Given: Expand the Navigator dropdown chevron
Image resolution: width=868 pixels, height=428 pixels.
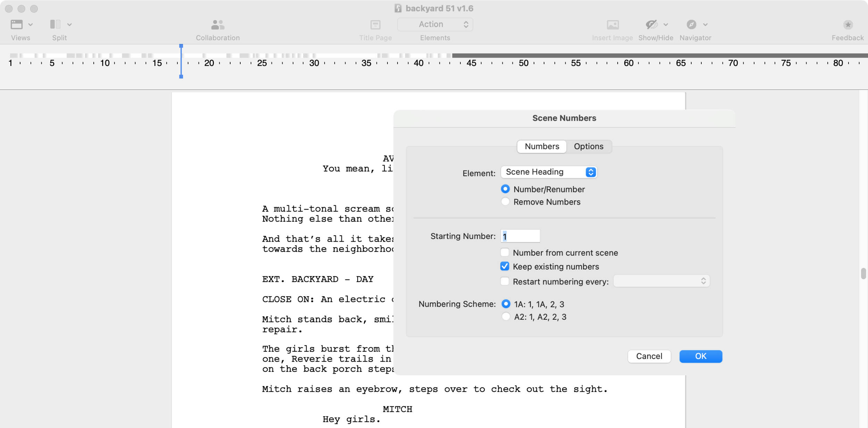Looking at the screenshot, I should point(705,25).
